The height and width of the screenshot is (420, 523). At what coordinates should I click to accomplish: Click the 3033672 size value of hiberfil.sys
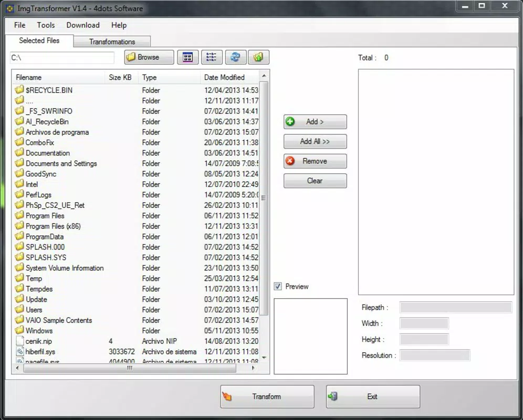122,352
